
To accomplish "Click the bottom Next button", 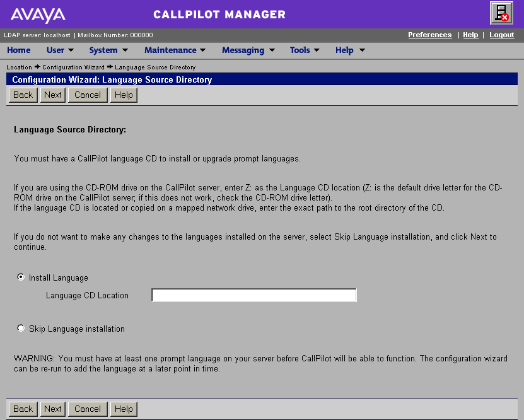I will click(53, 409).
